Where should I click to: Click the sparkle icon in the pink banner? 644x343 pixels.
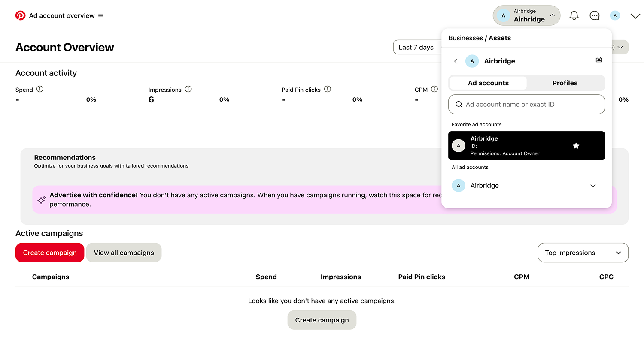[x=42, y=200]
